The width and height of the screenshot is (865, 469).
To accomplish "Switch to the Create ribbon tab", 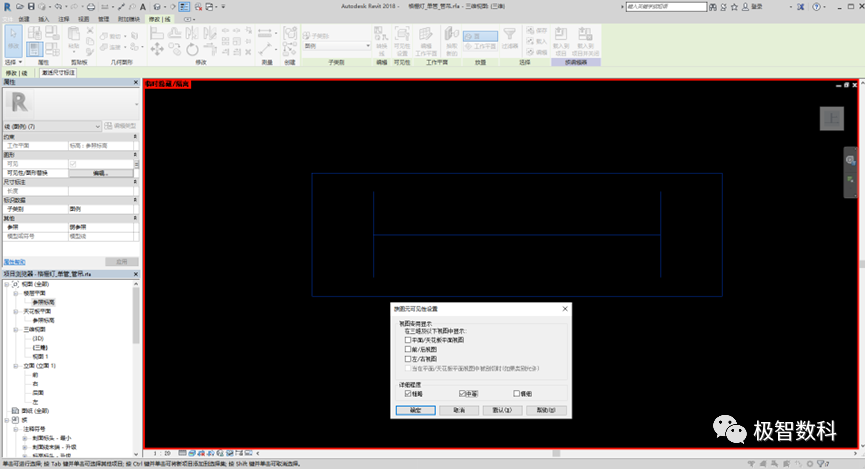I will pyautogui.click(x=24, y=19).
